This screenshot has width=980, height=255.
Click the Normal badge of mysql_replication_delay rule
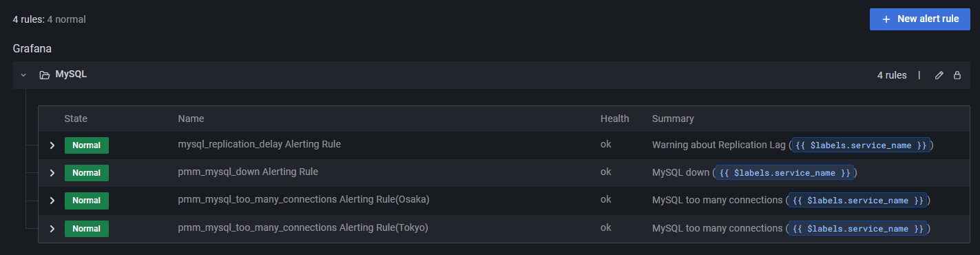pos(87,145)
